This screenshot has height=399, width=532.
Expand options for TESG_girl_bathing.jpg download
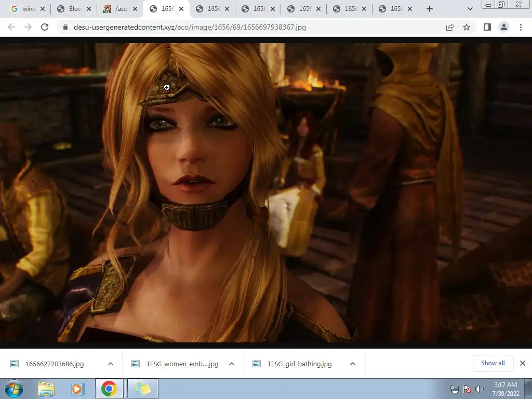coord(353,364)
